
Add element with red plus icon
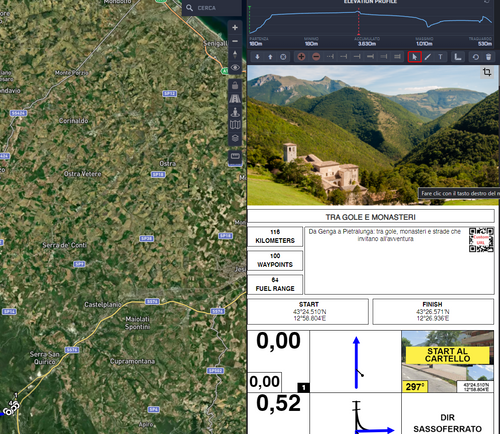[301, 57]
